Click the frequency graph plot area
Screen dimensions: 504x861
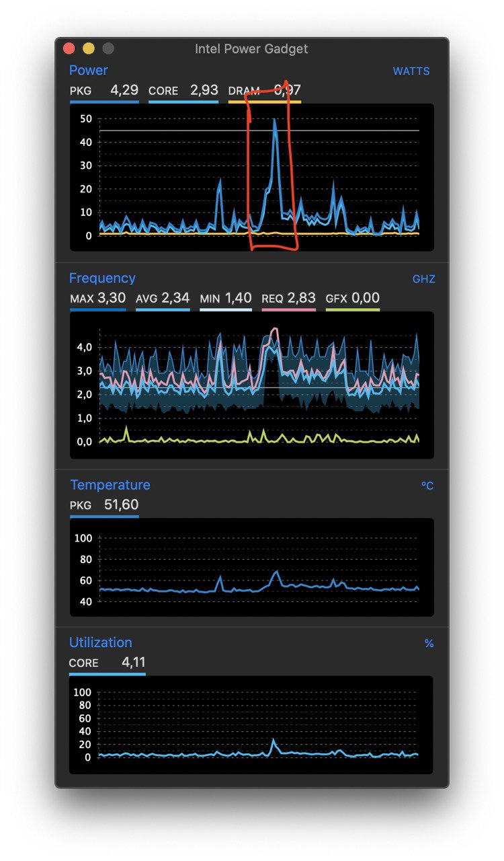(252, 385)
